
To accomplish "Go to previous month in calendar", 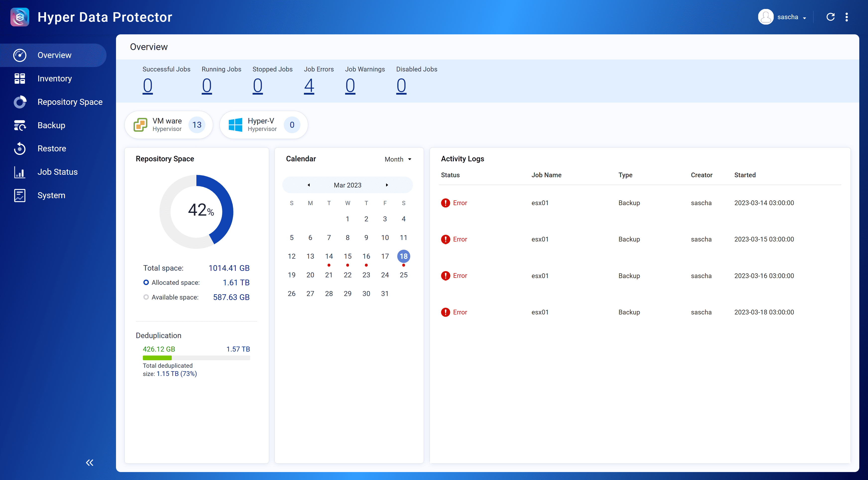I will (308, 185).
